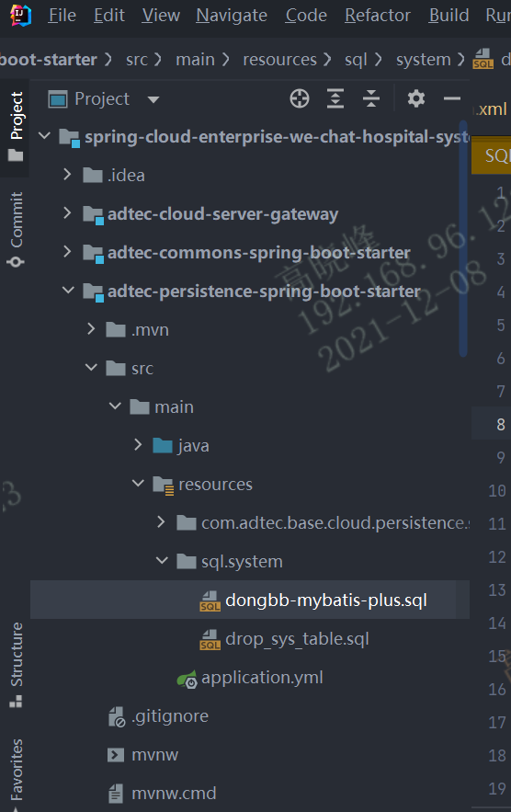
Task: Collapse the main folder
Action: tap(115, 406)
